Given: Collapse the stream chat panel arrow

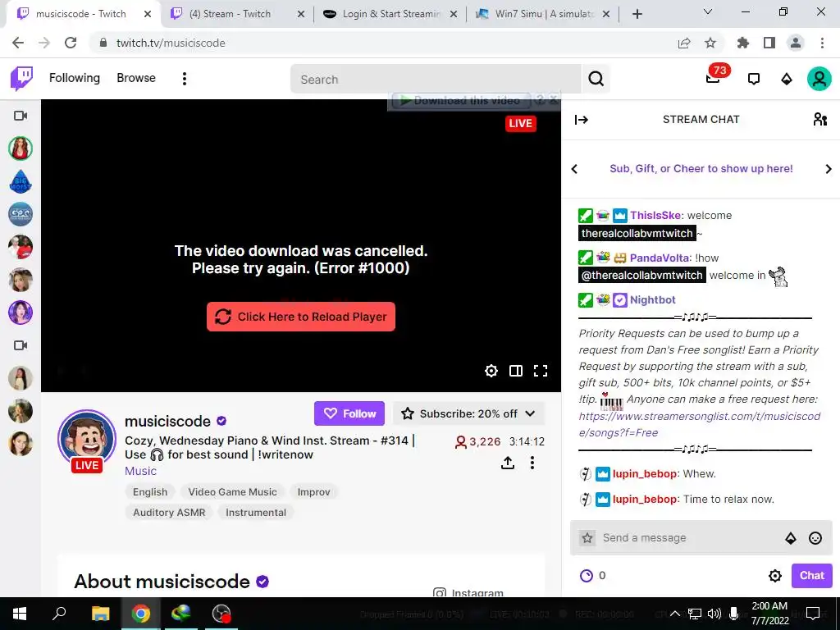Looking at the screenshot, I should [582, 120].
